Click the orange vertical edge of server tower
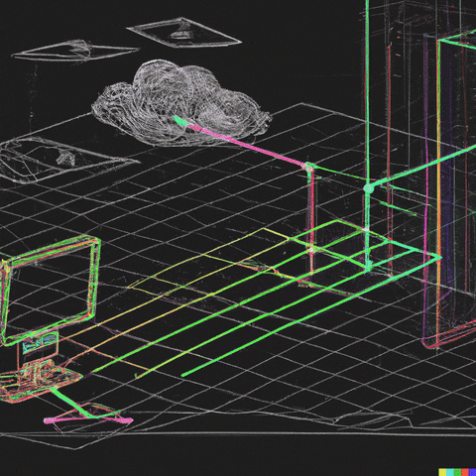This screenshot has width=476, height=476. click(438, 191)
